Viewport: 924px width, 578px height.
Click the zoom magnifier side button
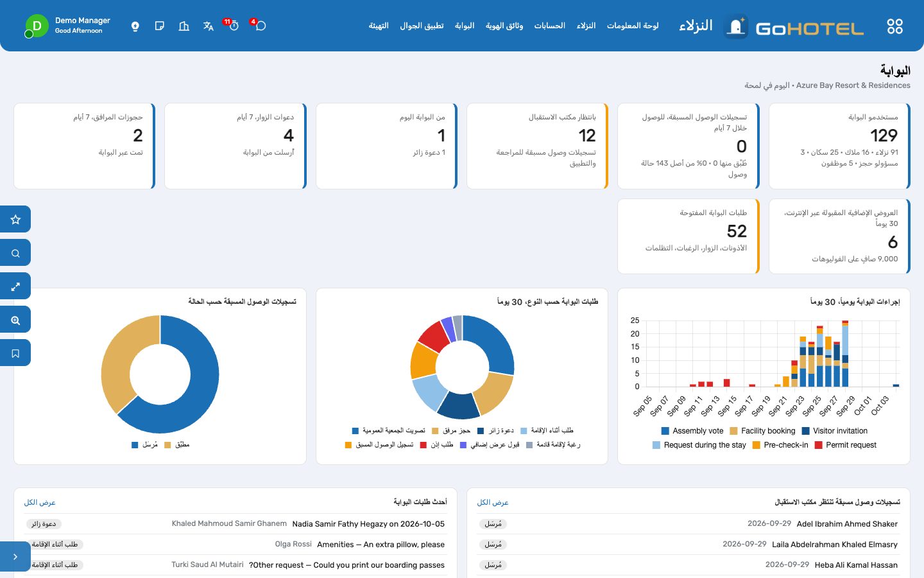[15, 319]
